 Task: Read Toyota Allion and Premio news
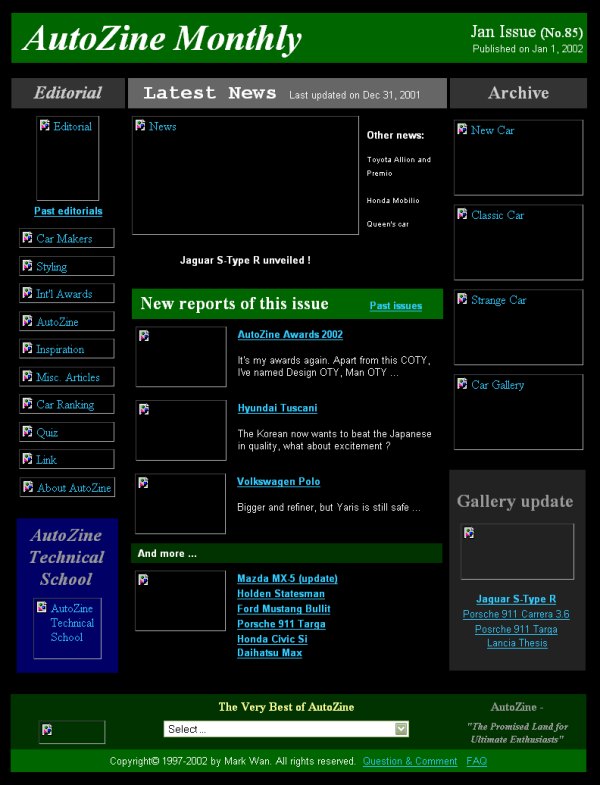click(x=398, y=166)
